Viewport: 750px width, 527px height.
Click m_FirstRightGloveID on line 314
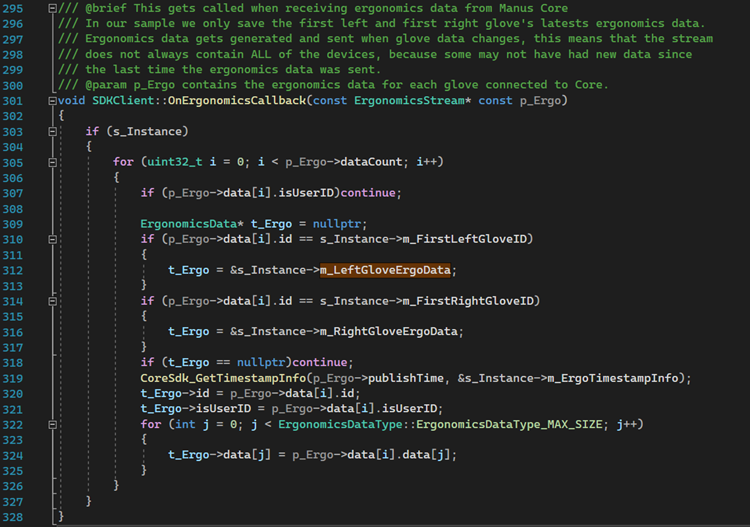click(468, 301)
